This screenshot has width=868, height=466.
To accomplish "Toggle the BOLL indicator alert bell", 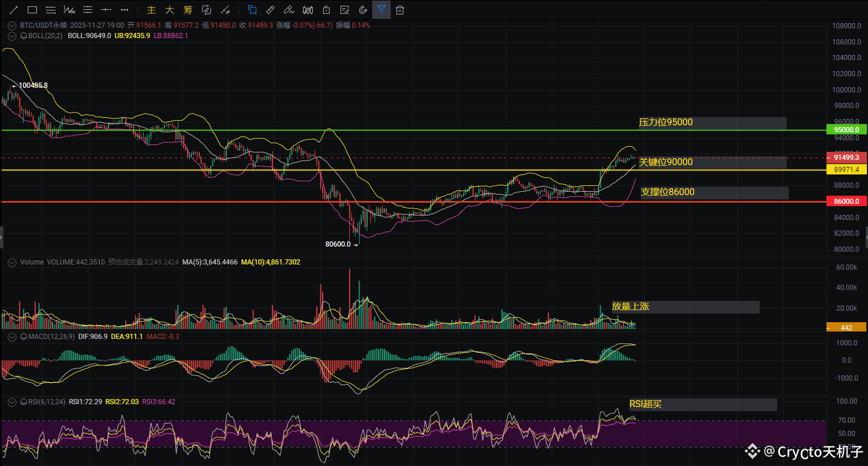I will pos(23,36).
